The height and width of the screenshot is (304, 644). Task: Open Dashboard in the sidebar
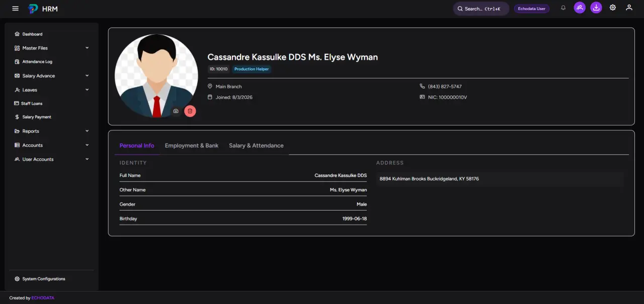(x=52, y=34)
